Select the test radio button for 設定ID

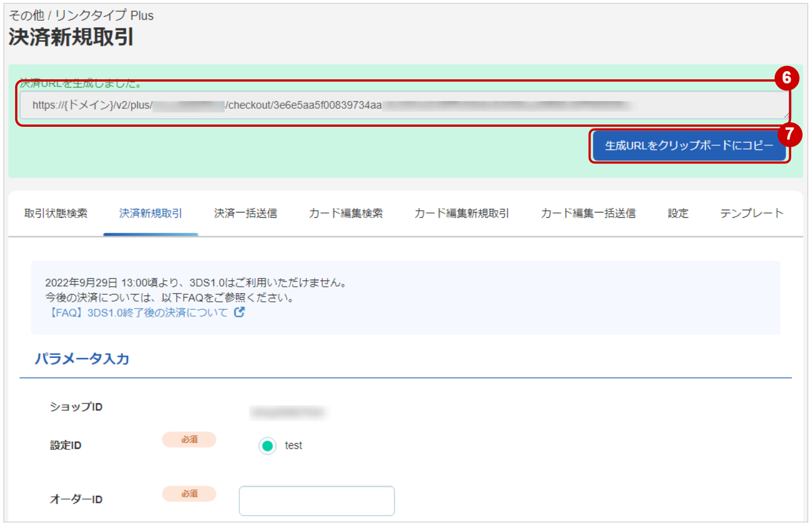click(x=267, y=446)
